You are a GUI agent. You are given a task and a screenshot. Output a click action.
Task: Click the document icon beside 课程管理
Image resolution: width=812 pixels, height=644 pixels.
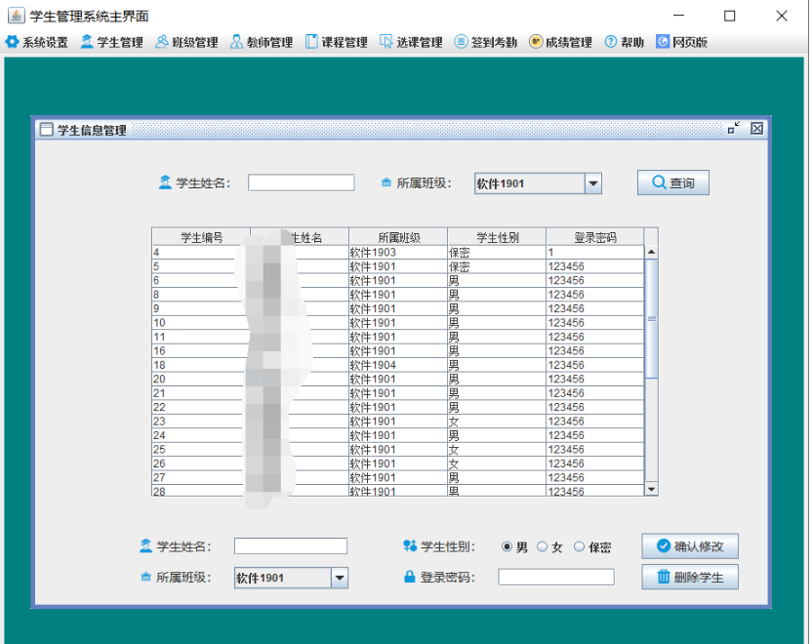311,42
